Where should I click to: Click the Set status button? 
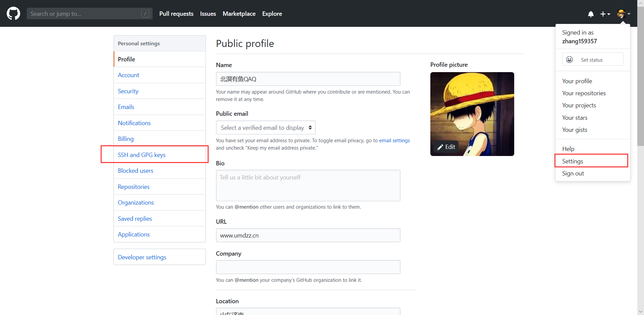pos(593,59)
